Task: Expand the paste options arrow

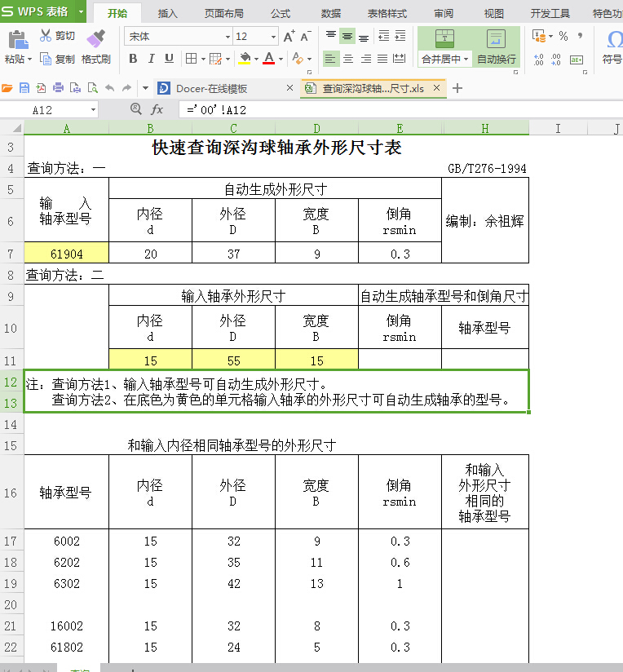Action: coord(29,60)
